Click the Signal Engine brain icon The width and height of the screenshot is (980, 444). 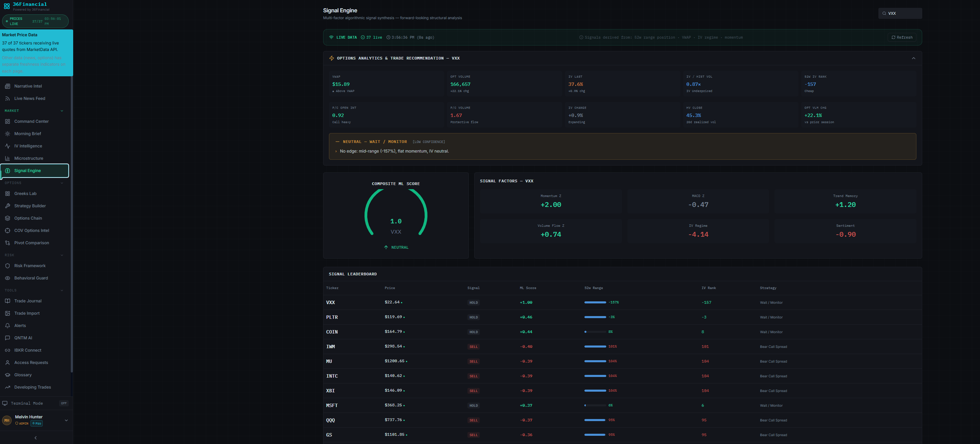coord(8,171)
